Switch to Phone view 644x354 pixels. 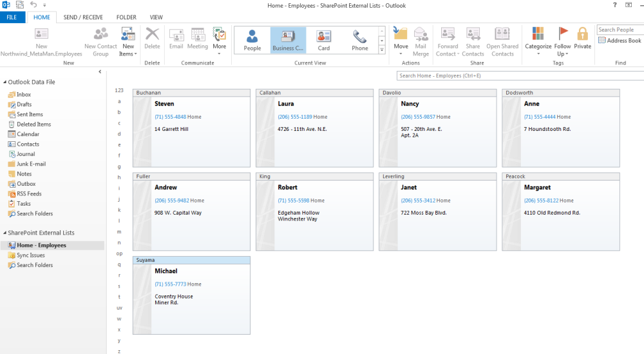coord(360,40)
